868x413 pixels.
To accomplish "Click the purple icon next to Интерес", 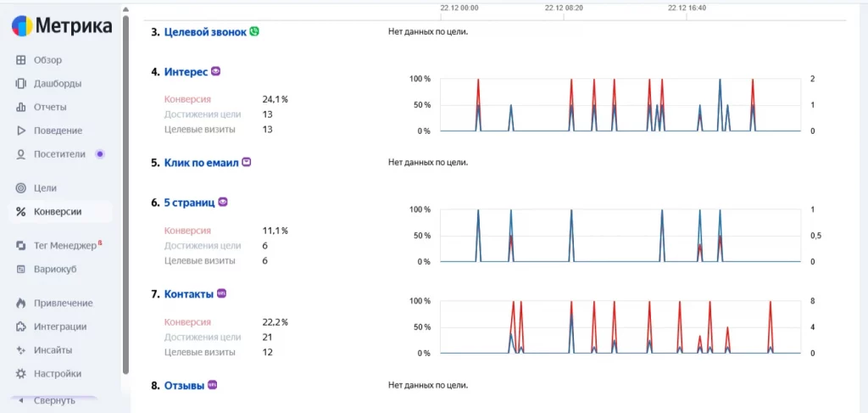I will coord(215,71).
